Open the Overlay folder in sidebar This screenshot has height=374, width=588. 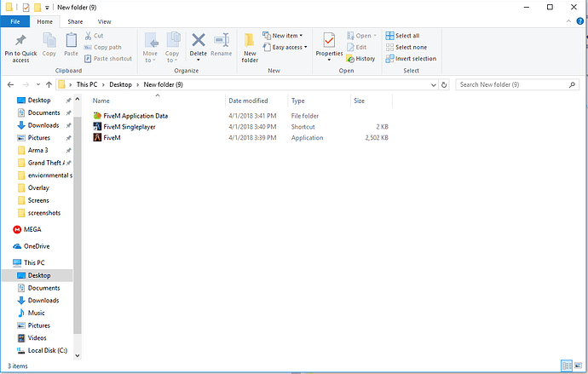(38, 187)
